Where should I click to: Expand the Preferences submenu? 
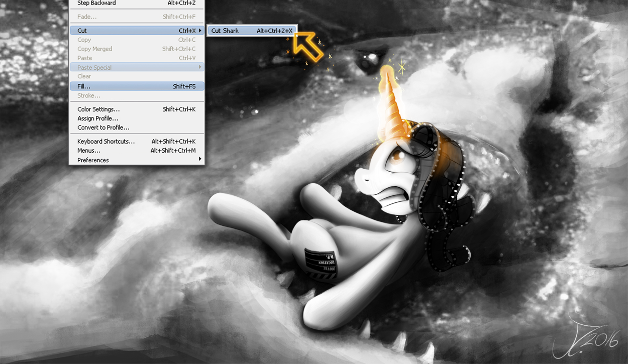click(137, 160)
